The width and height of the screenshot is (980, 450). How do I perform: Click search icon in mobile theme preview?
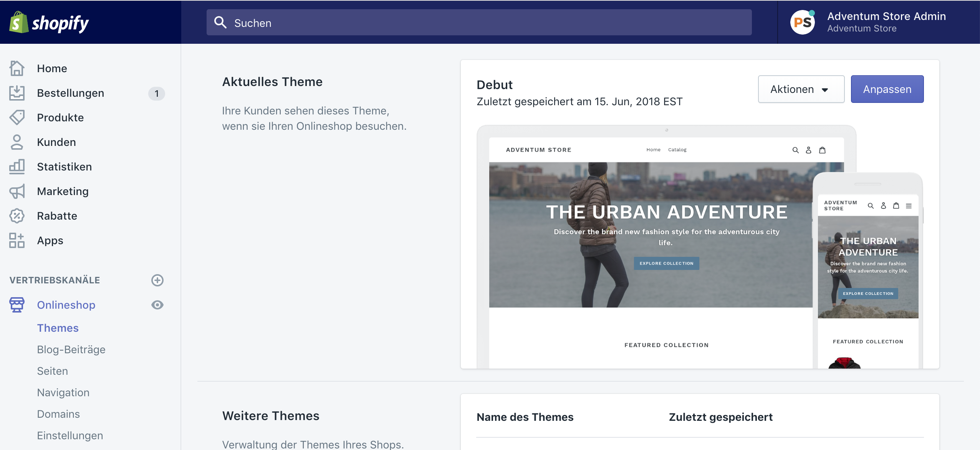871,206
